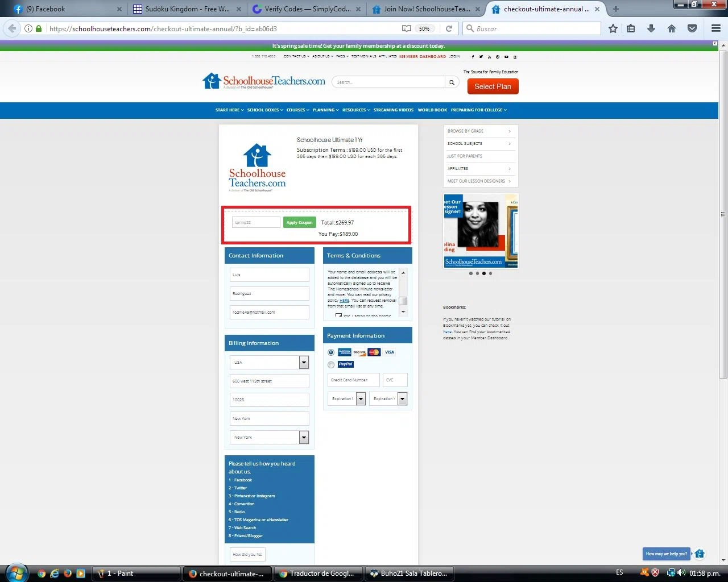Reload the page with the refresh icon

tap(449, 28)
